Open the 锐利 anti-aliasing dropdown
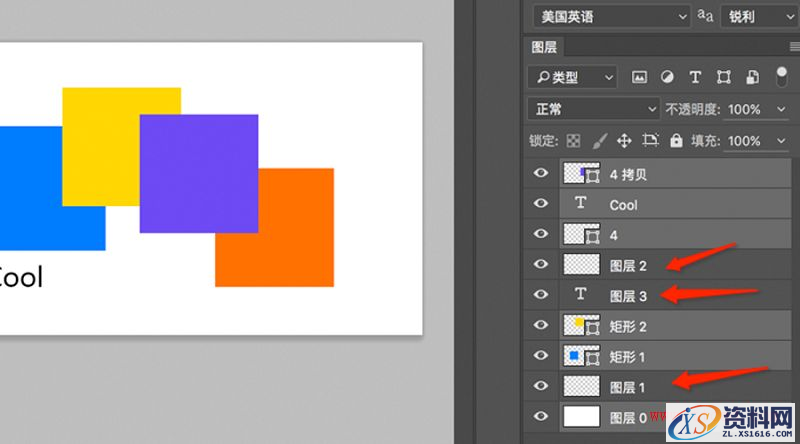The image size is (800, 444). [757, 16]
